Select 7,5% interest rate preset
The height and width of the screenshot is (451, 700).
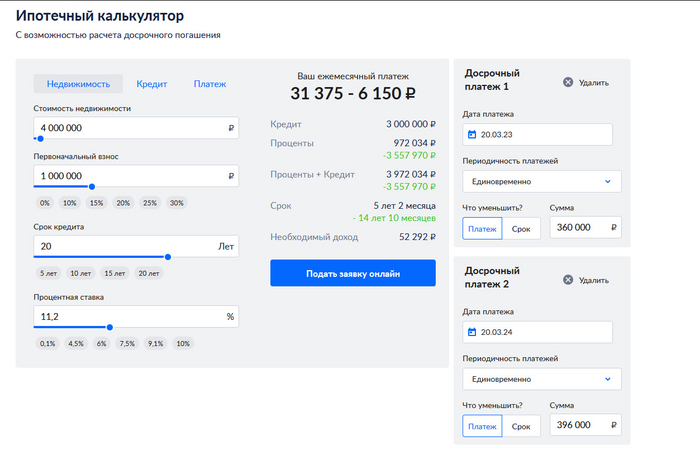pos(128,343)
